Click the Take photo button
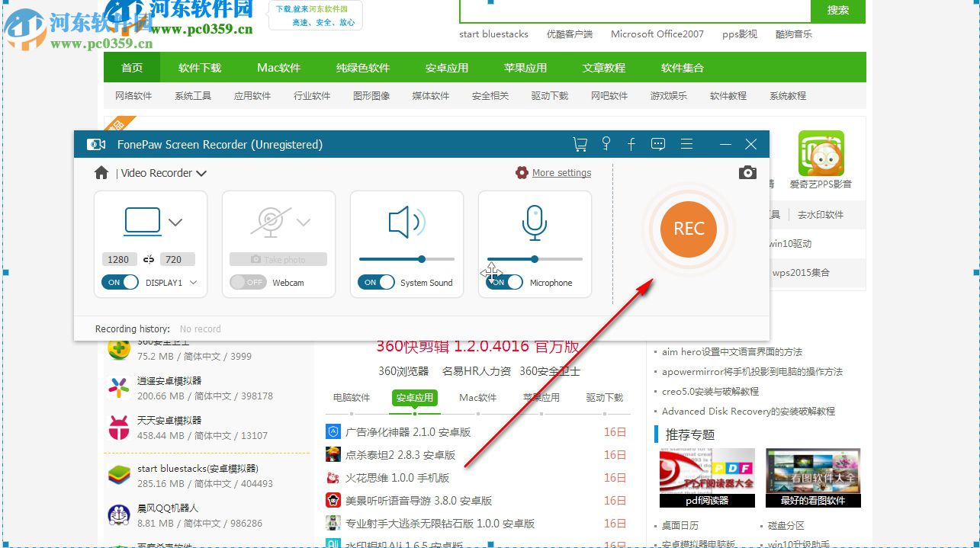 pyautogui.click(x=278, y=259)
